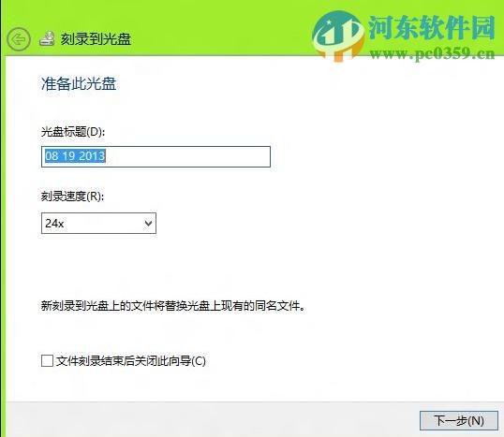Click the 河东软件园 logo emblem
504x437 pixels.
tap(338, 36)
